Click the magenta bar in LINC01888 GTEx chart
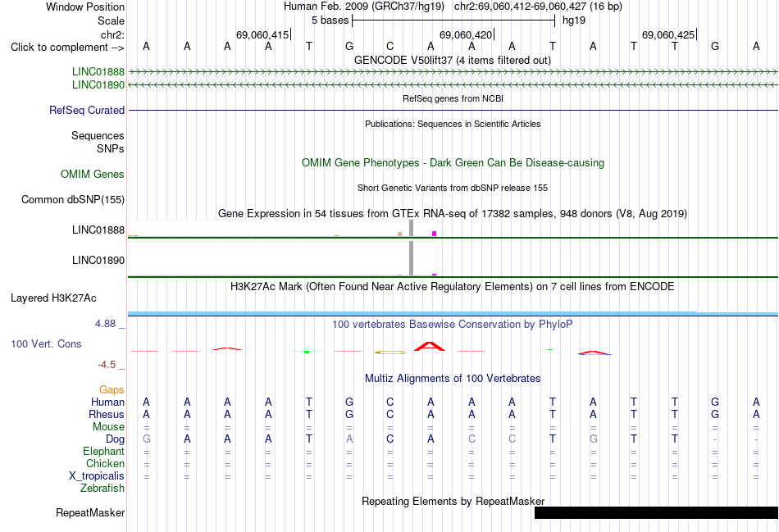 (435, 234)
